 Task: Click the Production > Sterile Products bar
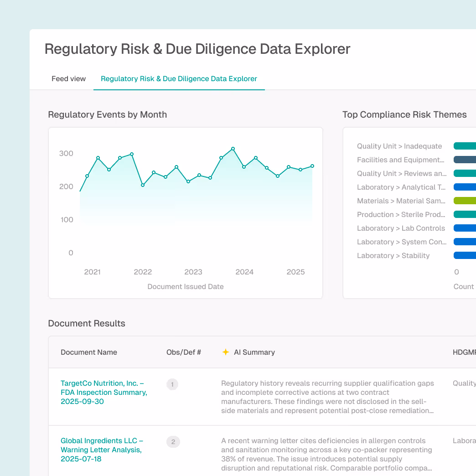coord(464,214)
